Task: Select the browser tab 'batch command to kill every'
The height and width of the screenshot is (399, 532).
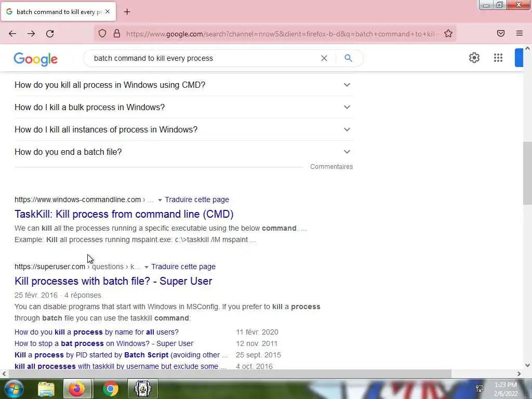Action: click(x=58, y=12)
